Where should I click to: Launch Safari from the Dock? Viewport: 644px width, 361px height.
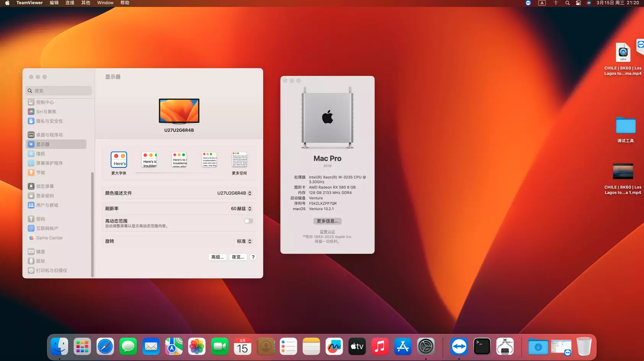pos(105,347)
